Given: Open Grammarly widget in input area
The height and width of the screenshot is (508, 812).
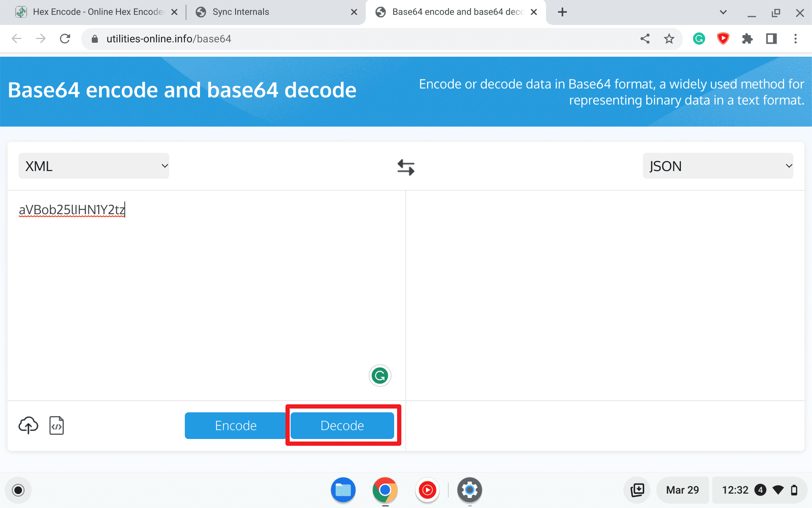Looking at the screenshot, I should [x=380, y=375].
